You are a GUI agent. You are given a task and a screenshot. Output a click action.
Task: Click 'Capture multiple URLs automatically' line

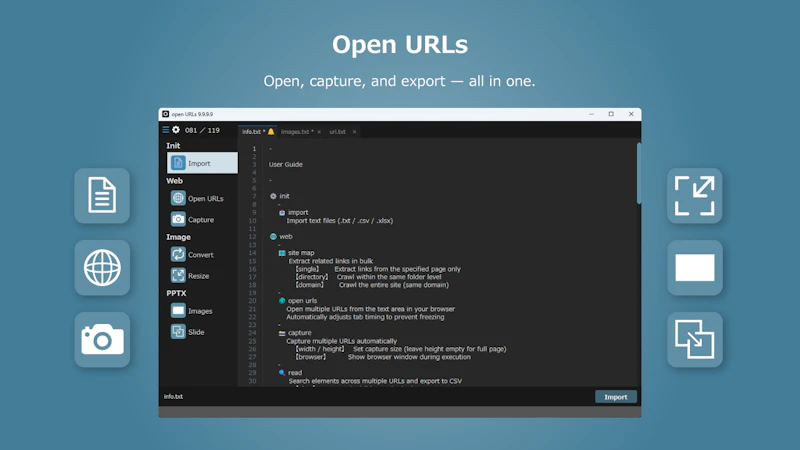(341, 341)
